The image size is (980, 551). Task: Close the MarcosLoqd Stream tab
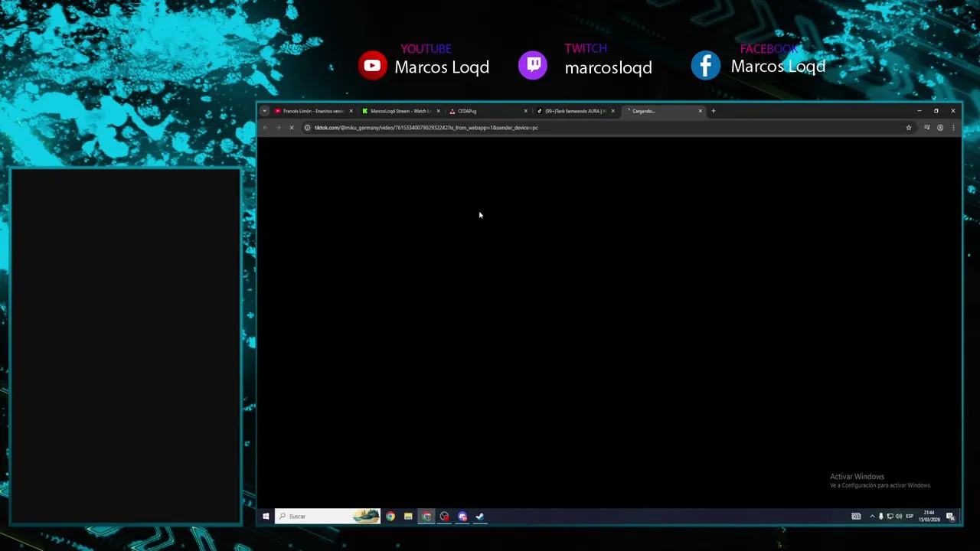pyautogui.click(x=438, y=111)
